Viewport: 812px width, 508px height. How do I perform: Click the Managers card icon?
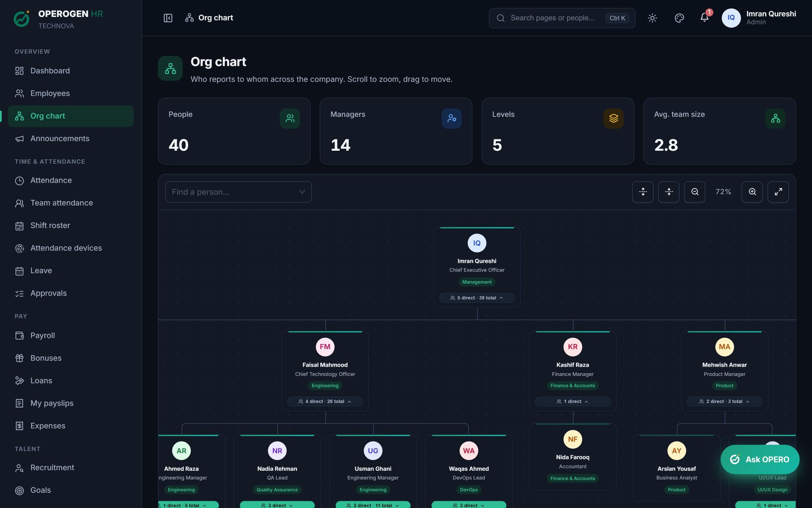pos(451,118)
